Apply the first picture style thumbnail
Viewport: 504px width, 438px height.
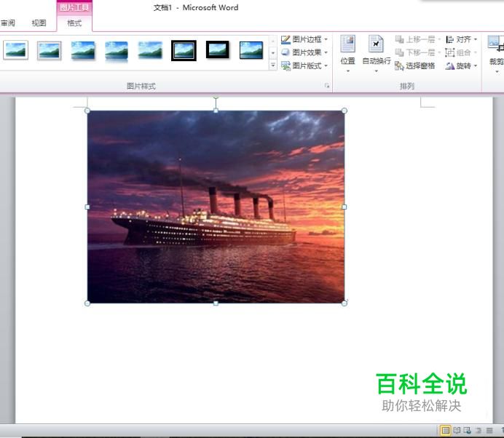[x=16, y=50]
